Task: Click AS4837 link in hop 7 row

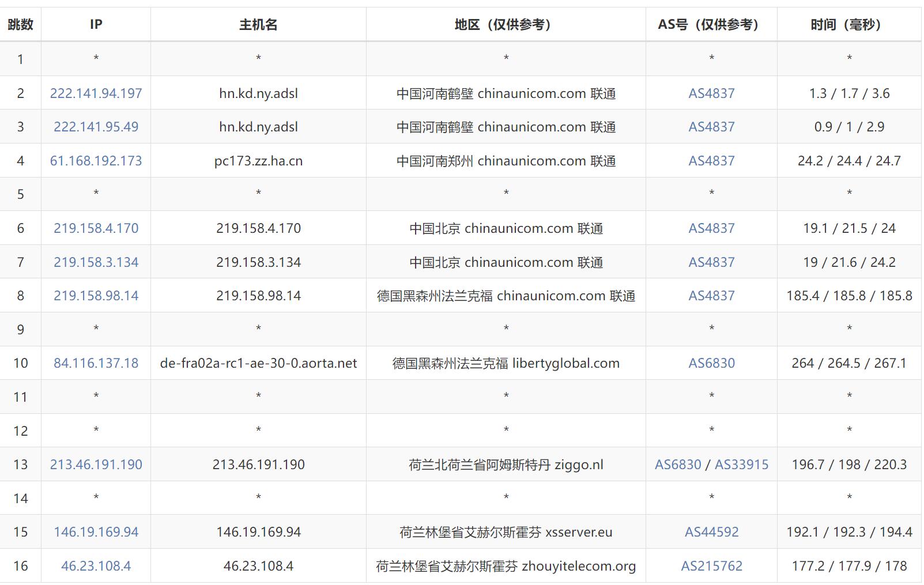Action: tap(711, 262)
